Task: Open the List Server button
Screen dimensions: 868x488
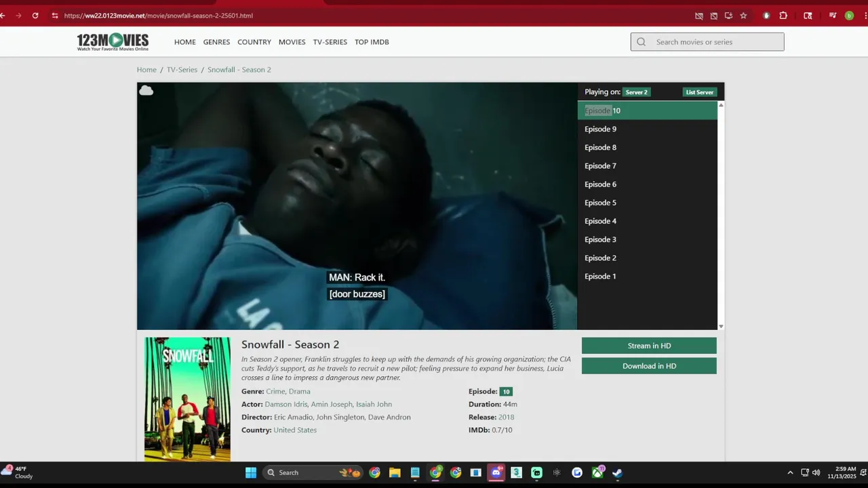Action: tap(699, 92)
